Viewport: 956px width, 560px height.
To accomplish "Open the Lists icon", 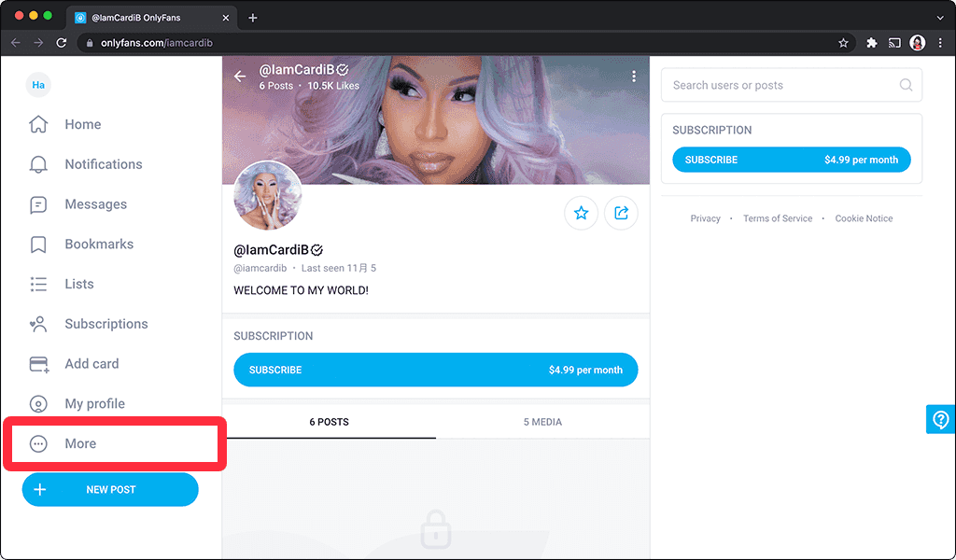I will (x=38, y=284).
